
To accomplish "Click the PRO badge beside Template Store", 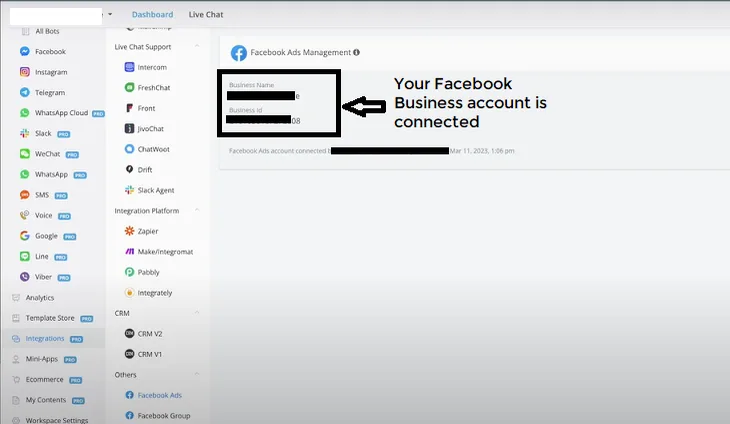I will 87,319.
